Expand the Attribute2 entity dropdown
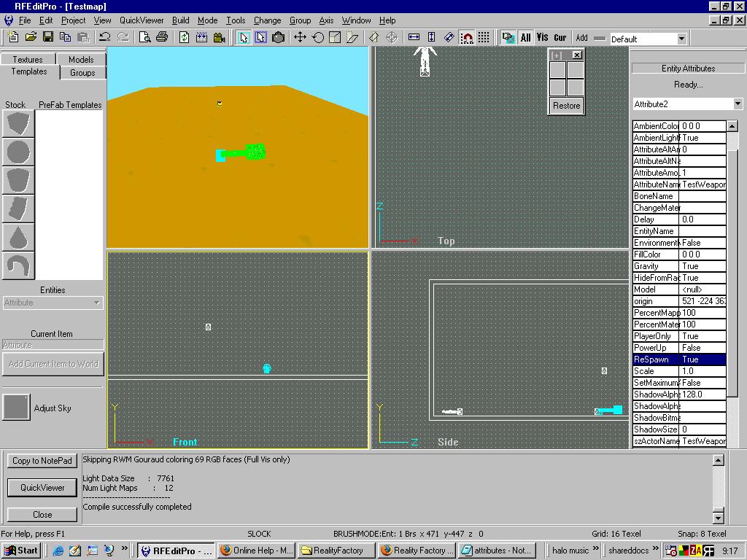Screen dimensions: 747x560 (737, 104)
